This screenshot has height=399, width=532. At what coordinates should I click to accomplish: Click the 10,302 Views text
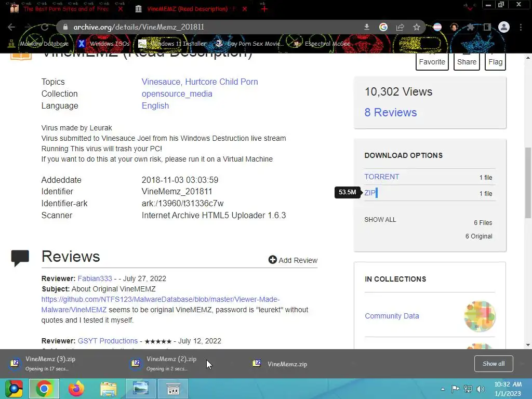point(398,91)
